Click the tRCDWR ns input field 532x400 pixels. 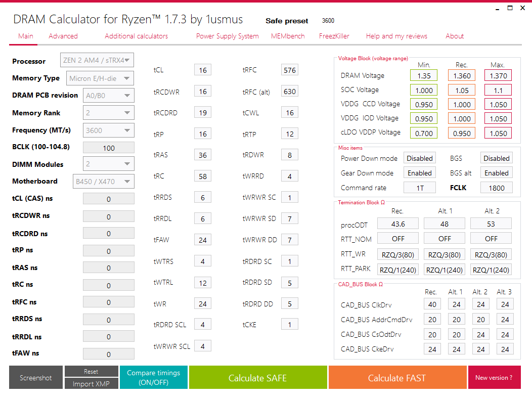[109, 216]
